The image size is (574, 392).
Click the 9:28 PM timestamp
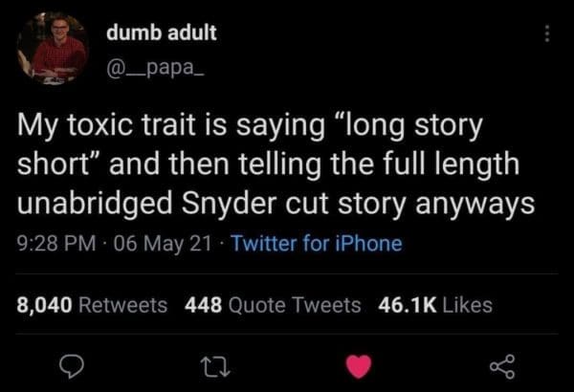pos(54,244)
